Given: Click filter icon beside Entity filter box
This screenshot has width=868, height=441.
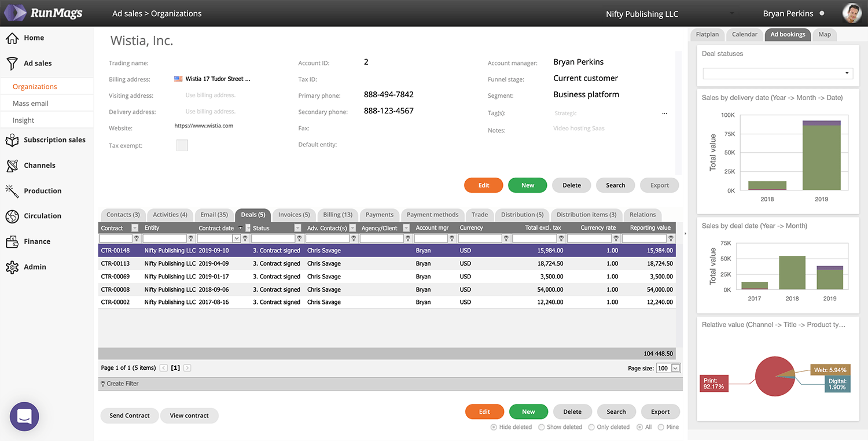Looking at the screenshot, I should click(192, 238).
